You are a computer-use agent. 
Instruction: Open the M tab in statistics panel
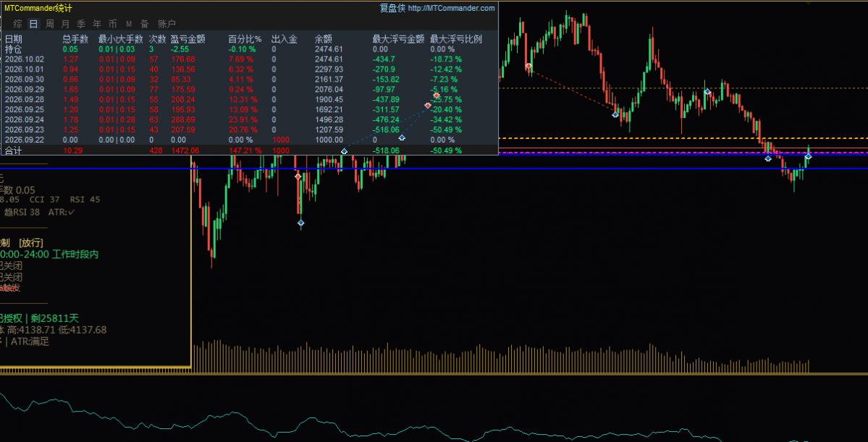tap(129, 24)
